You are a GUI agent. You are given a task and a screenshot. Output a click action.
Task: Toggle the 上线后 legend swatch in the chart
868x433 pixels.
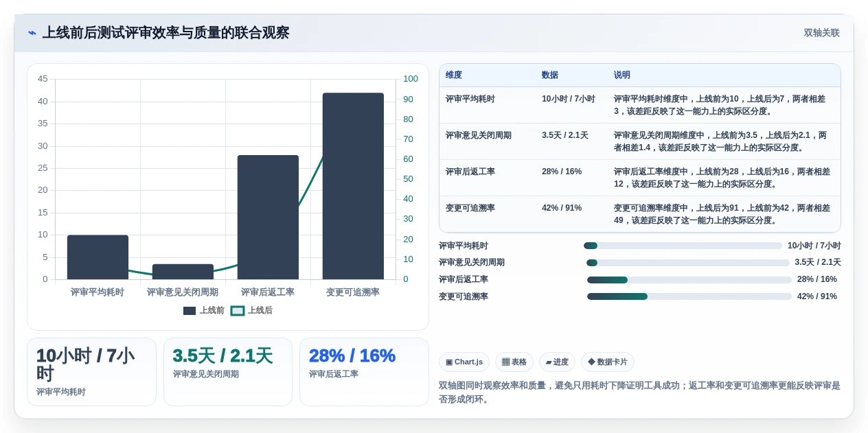tap(238, 311)
